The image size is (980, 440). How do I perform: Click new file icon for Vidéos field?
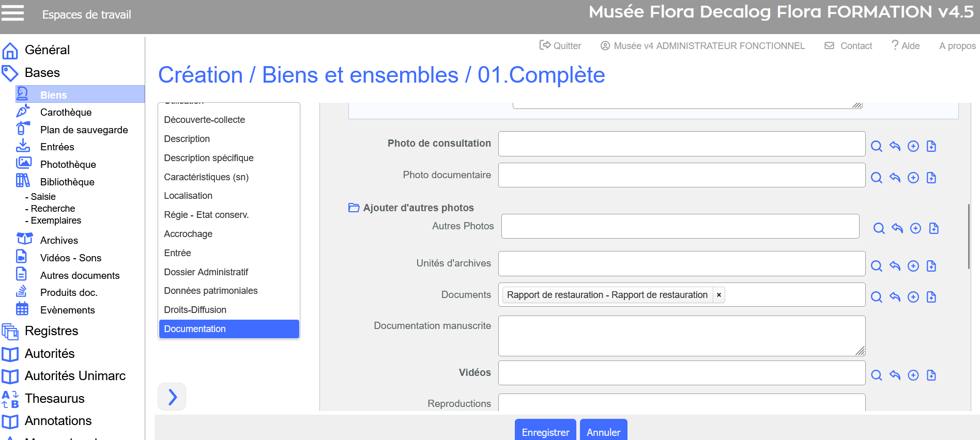931,375
